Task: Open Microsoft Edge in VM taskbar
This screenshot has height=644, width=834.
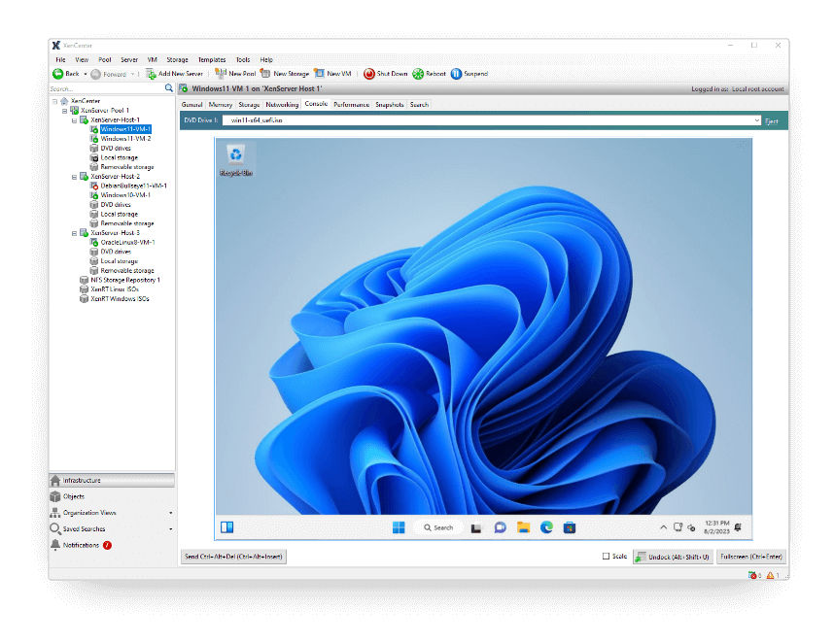Action: click(x=546, y=527)
